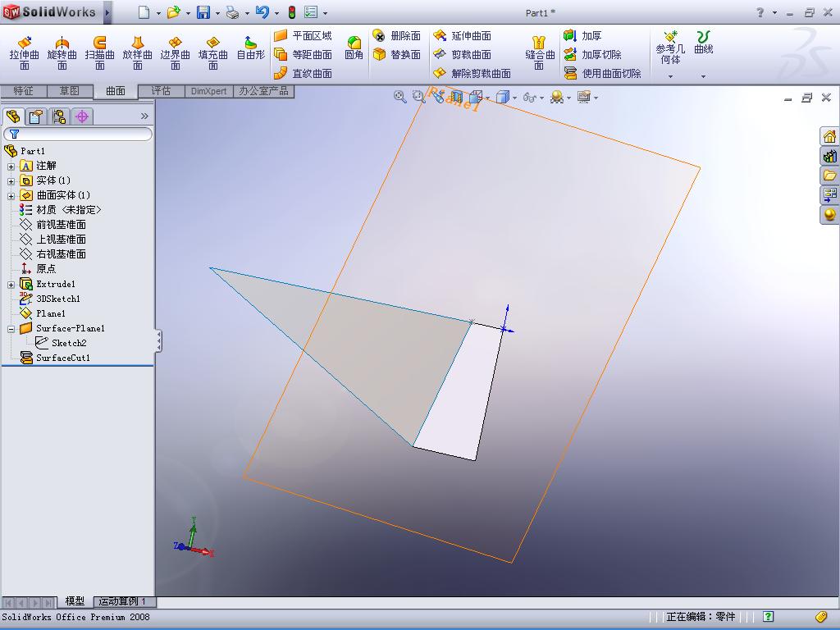Click the Save disk icon
This screenshot has width=840, height=630.
pyautogui.click(x=203, y=12)
